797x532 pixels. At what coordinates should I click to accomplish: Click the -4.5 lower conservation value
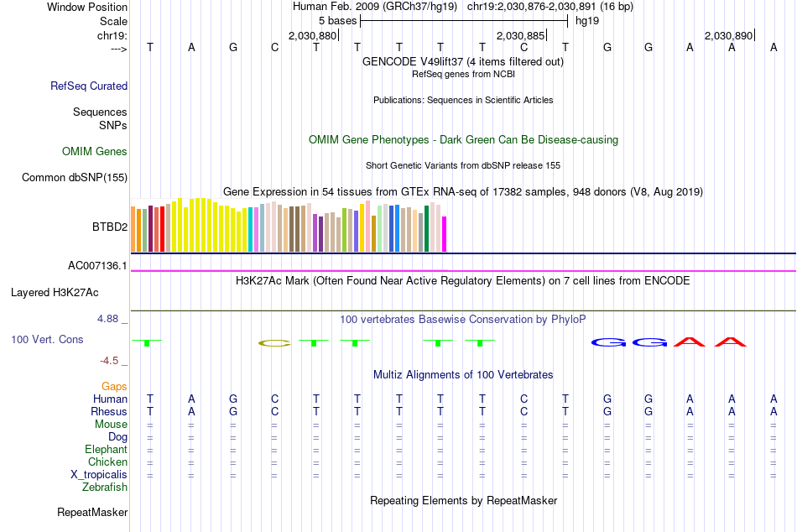coord(109,361)
